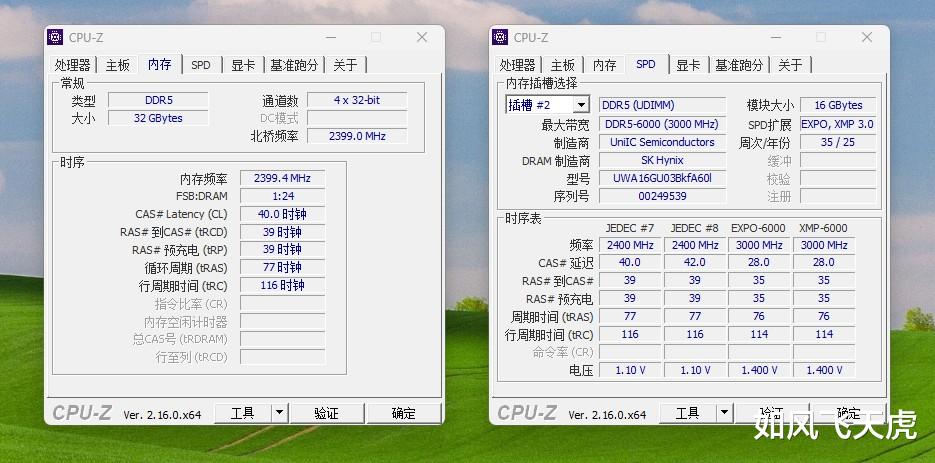Image resolution: width=935 pixels, height=463 pixels.
Task: Minimize the left CPU-Z window
Action: pyautogui.click(x=330, y=37)
